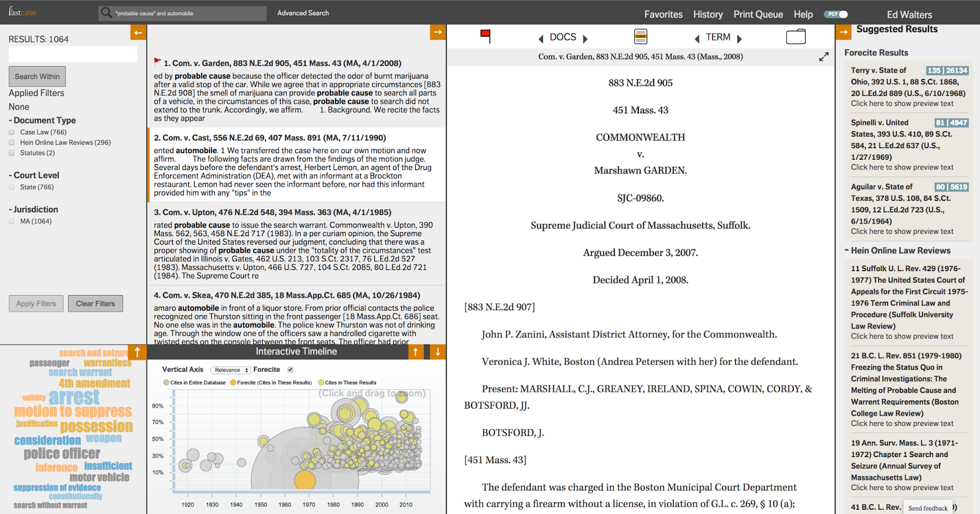Click the yellow Cites in These Results swatch
The height and width of the screenshot is (514, 980).
coord(321,382)
